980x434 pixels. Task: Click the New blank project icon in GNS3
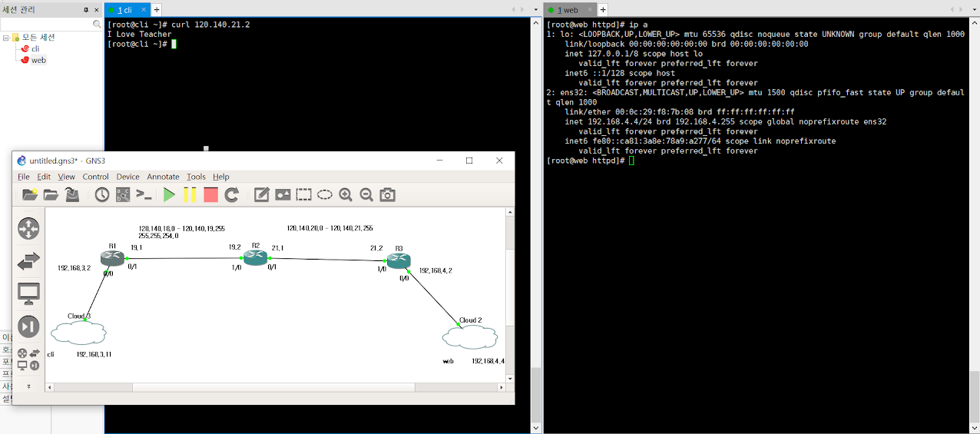pos(30,194)
